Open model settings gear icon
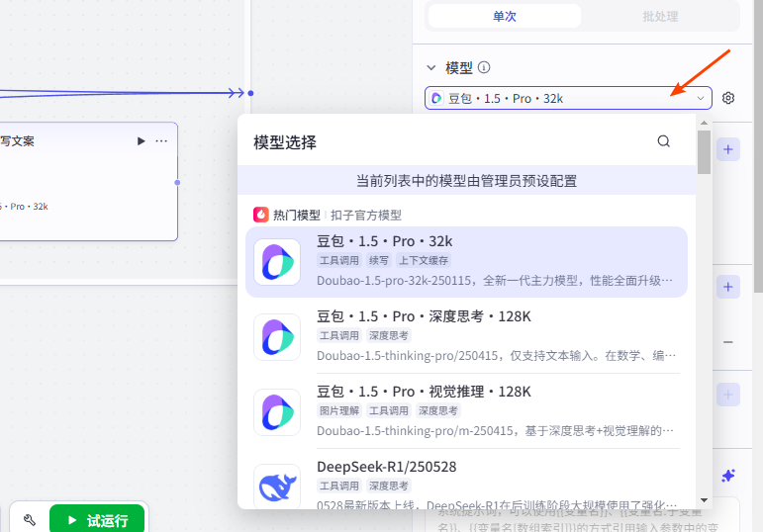This screenshot has height=532, width=763. (728, 98)
